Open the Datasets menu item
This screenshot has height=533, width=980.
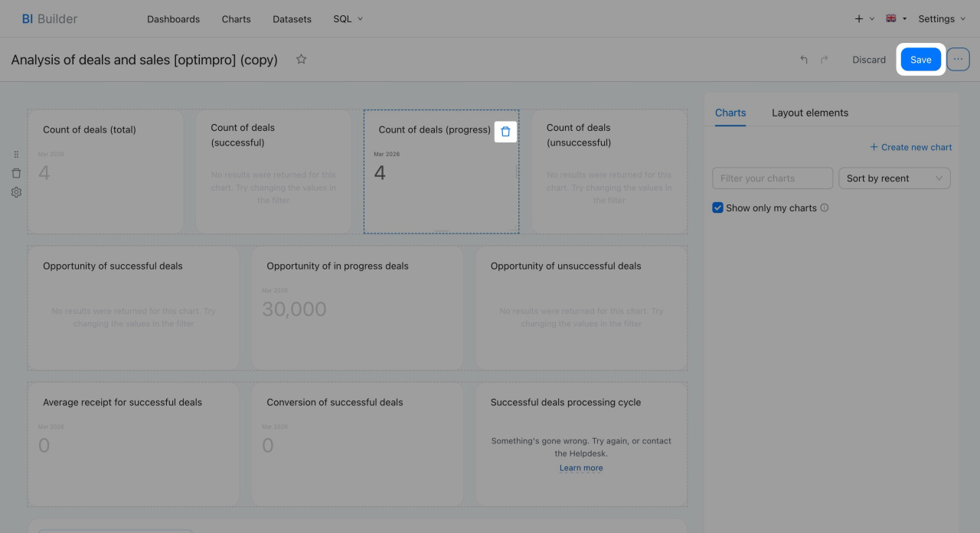coord(292,19)
